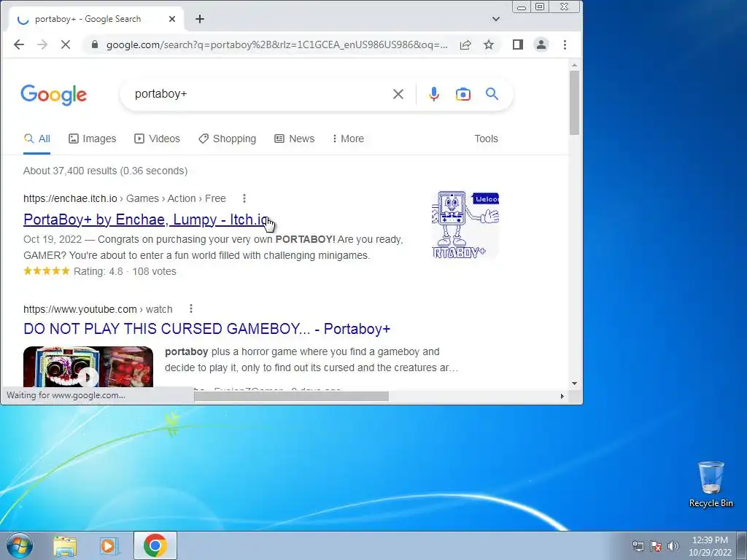The height and width of the screenshot is (560, 747).
Task: Open the taskbar clock showing 12:39 PM
Action: coord(710,546)
